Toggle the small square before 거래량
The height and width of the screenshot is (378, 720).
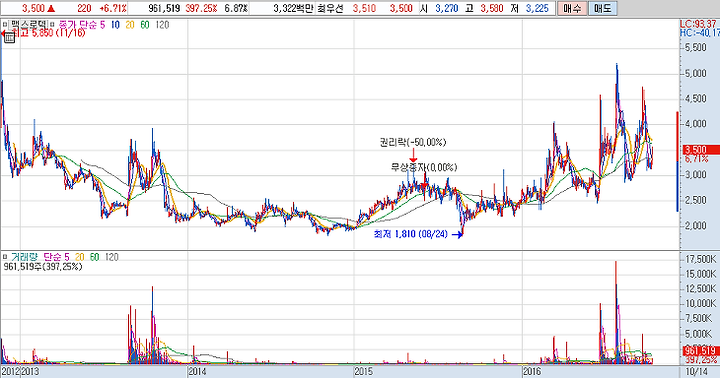tap(5, 257)
